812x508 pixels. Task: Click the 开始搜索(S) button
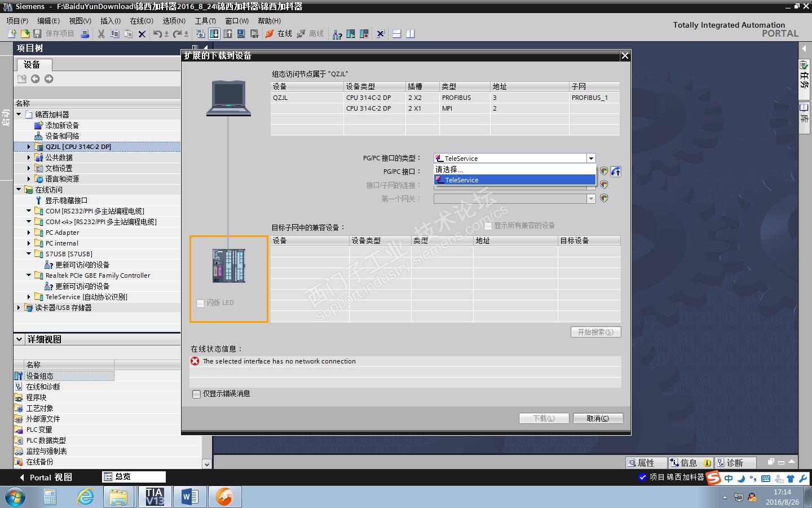(595, 332)
